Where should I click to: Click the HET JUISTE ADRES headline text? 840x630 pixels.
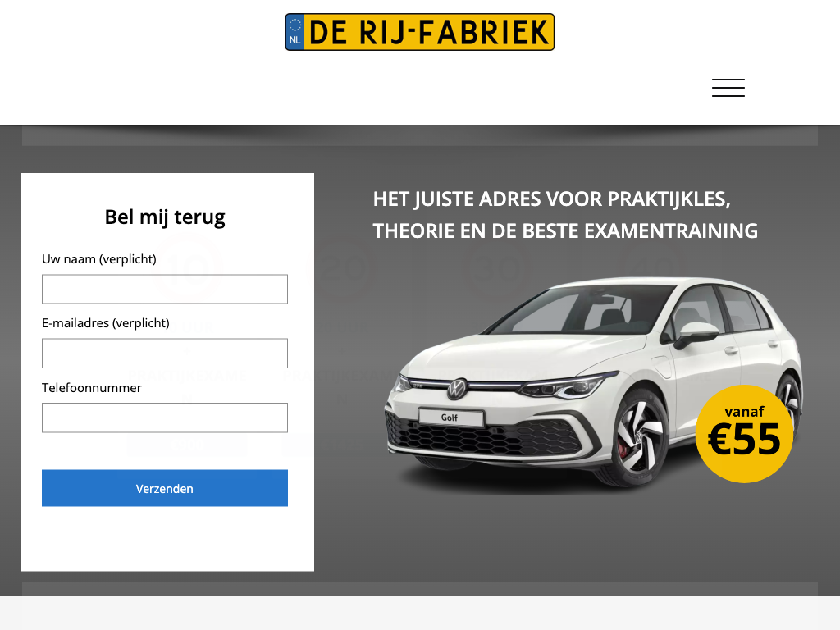(552, 199)
